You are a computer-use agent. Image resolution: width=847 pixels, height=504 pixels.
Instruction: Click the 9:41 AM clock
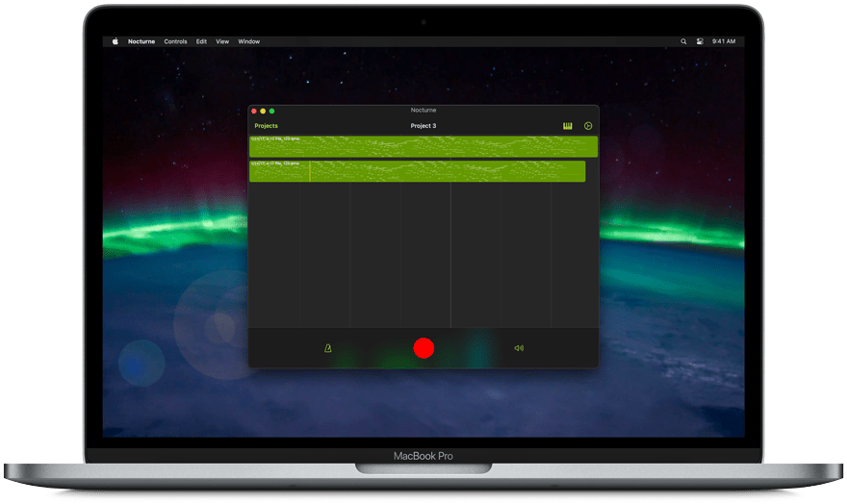coord(724,41)
